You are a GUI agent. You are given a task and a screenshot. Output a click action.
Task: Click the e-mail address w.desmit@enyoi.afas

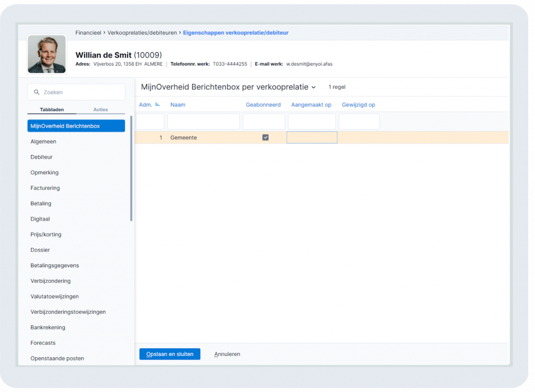(x=309, y=64)
